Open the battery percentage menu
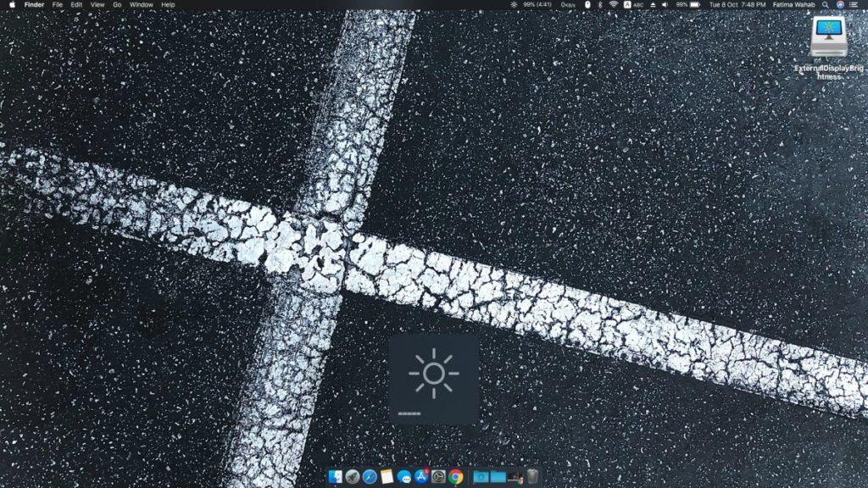The image size is (868, 488). click(x=685, y=8)
